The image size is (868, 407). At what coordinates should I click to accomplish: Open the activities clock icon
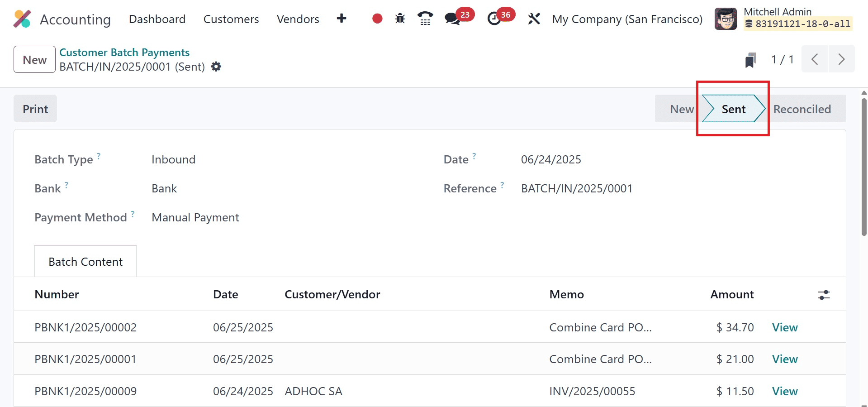coord(494,19)
